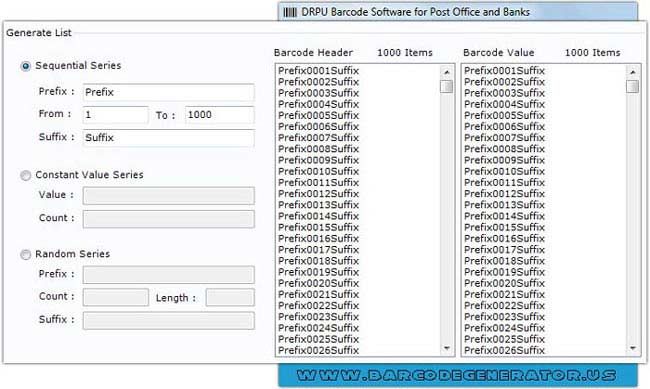Image resolution: width=650 pixels, height=389 pixels.
Task: Click the Sequential Series Suffix field
Action: tap(168, 138)
